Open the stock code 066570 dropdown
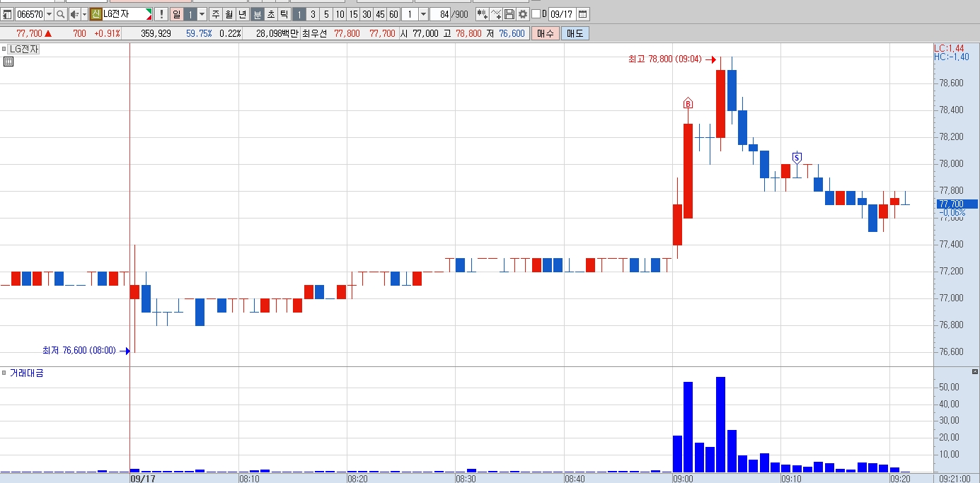Screen dimensions: 980x483 pos(49,14)
